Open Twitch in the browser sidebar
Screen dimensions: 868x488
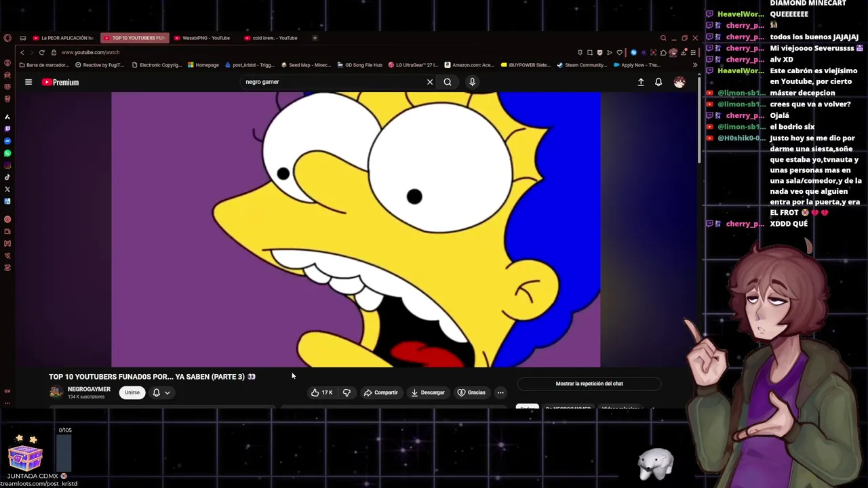pyautogui.click(x=7, y=129)
